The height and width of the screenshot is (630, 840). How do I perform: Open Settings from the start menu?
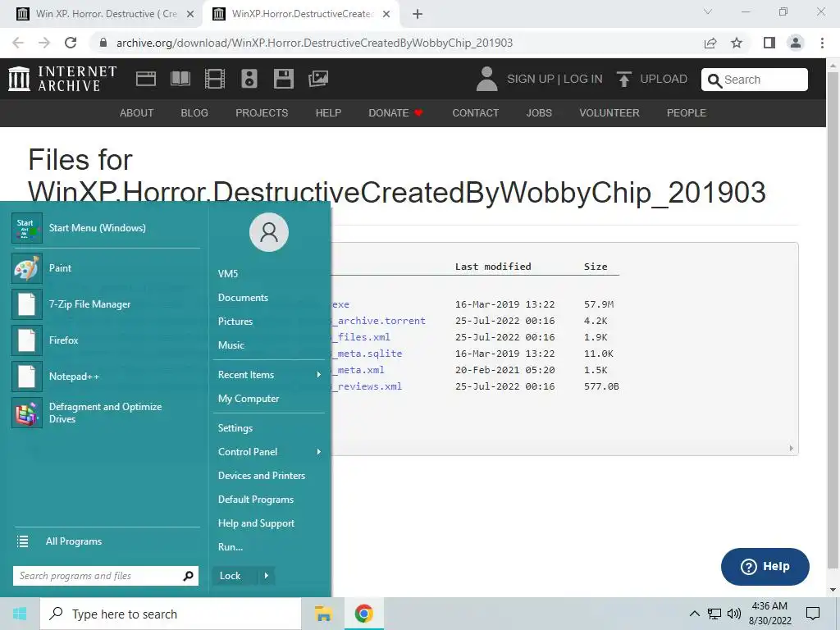(235, 428)
